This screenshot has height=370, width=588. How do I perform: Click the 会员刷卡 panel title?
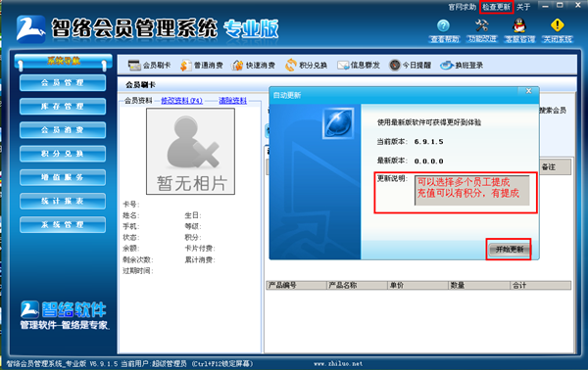click(x=140, y=85)
